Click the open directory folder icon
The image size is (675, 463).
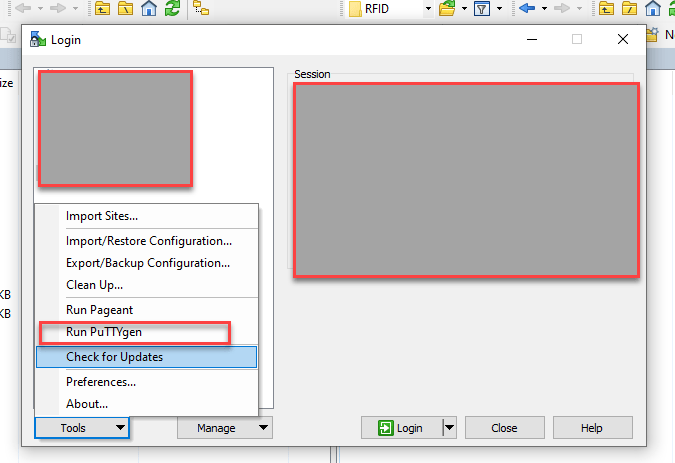pos(447,9)
